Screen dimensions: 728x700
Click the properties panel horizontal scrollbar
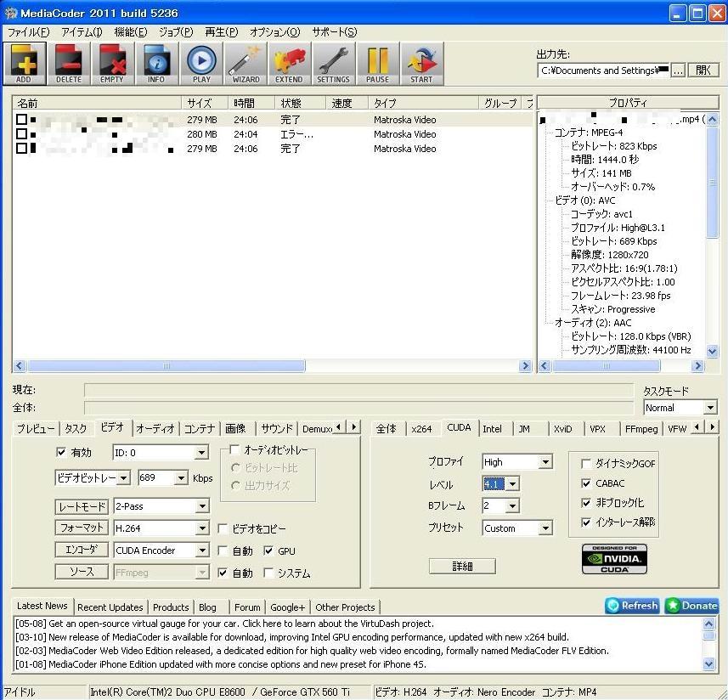tap(621, 366)
